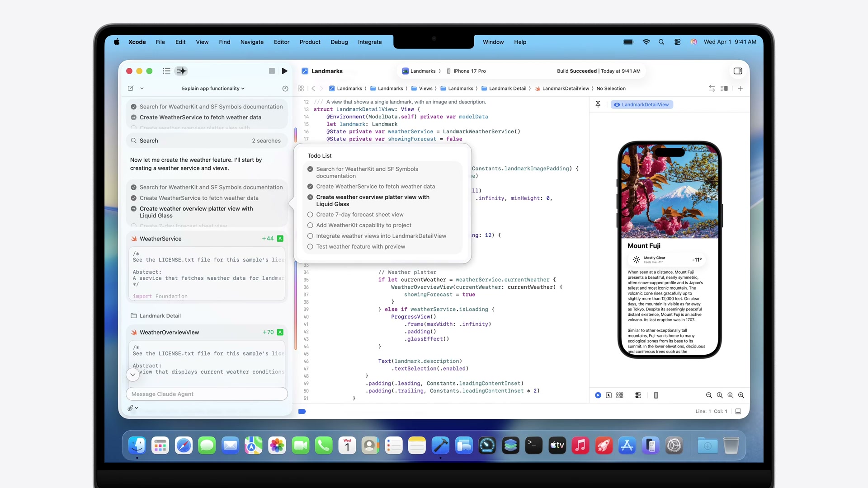Screen dimensions: 868x488
Task: Open the Explain app functionality dropdown
Action: click(x=213, y=89)
